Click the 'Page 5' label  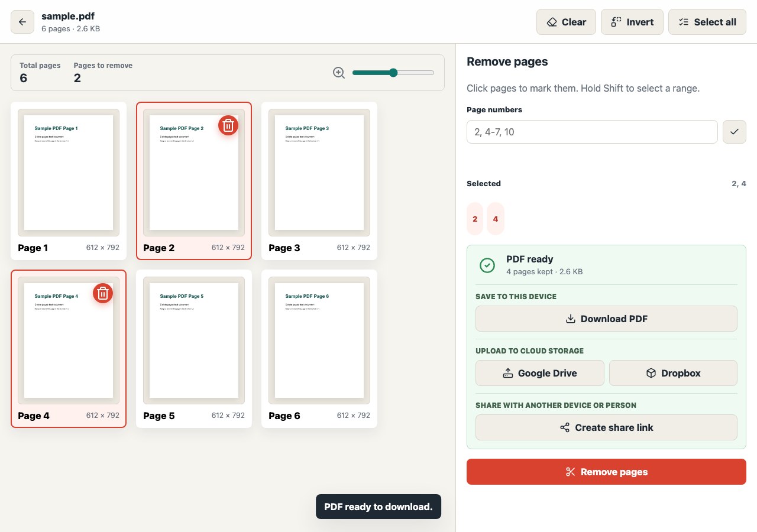(159, 416)
